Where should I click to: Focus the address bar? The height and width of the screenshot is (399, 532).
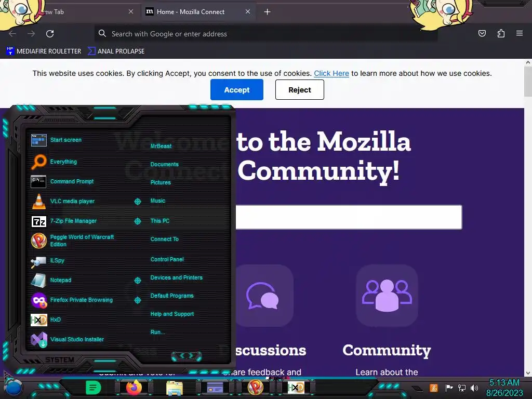[265, 34]
